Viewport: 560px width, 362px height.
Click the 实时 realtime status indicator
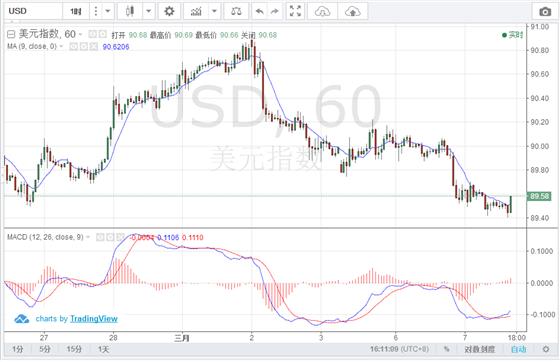[x=512, y=35]
